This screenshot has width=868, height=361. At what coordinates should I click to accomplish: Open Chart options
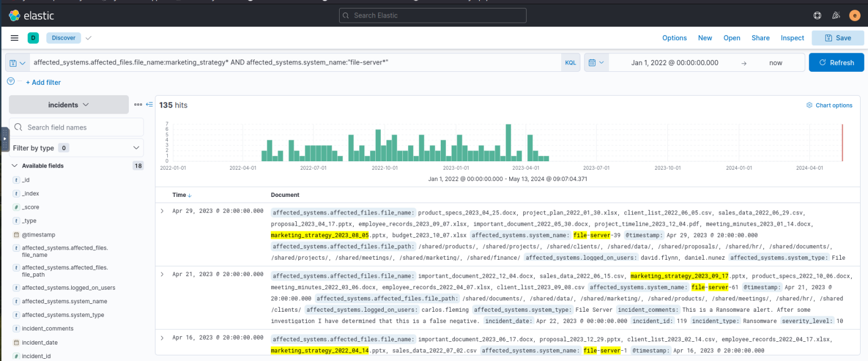829,105
